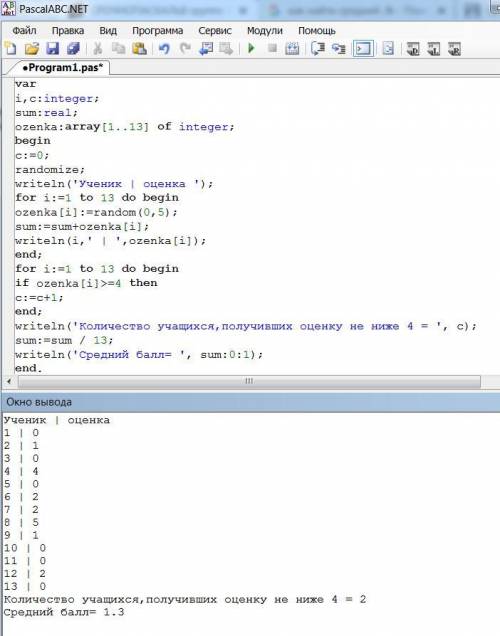This screenshot has height=636, width=500.
Task: Select the Program1.pas tab
Action: pos(63,67)
